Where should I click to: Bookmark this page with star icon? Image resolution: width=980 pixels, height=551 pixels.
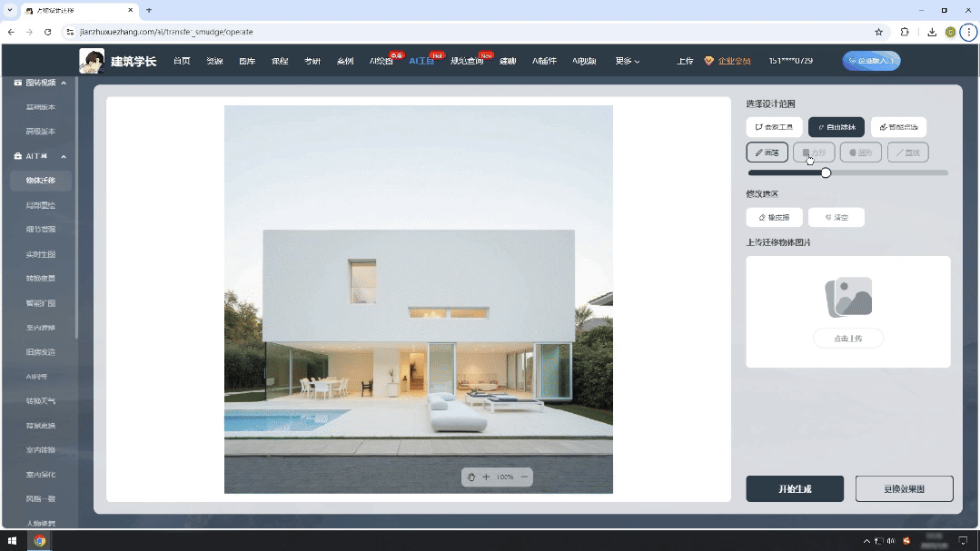point(879,32)
